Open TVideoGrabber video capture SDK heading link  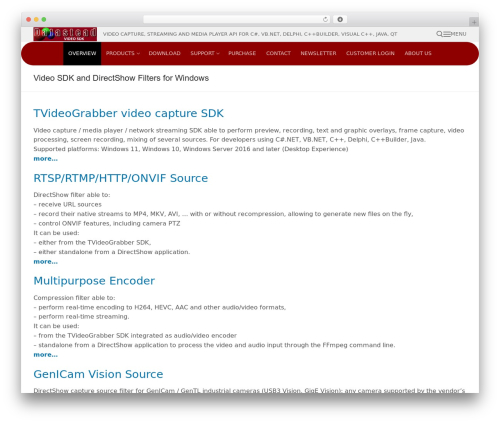pyautogui.click(x=128, y=113)
